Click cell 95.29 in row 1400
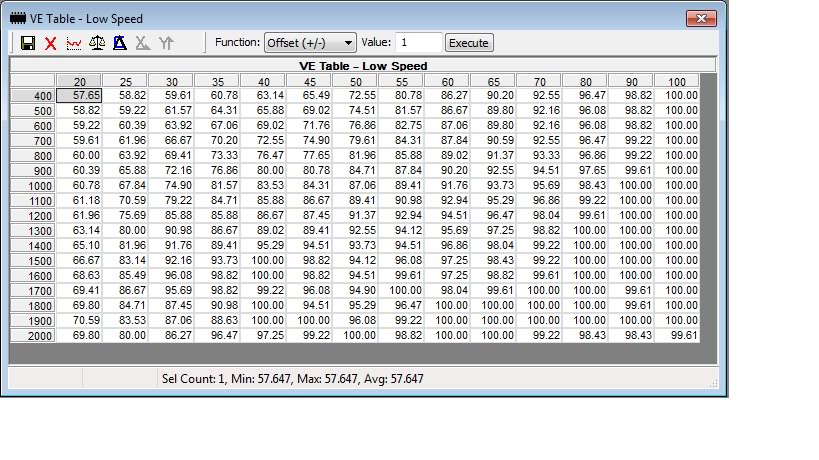819x460 pixels. pos(263,245)
